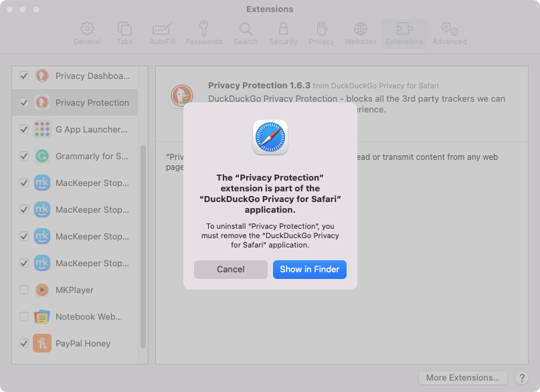The image size is (540, 392).
Task: Select the Notebook Web extension icon
Action: tap(42, 316)
